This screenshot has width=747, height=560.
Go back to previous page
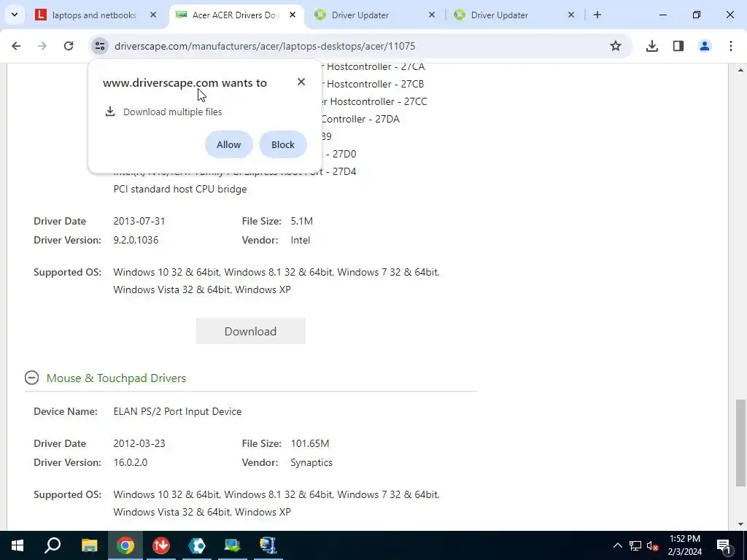(16, 46)
